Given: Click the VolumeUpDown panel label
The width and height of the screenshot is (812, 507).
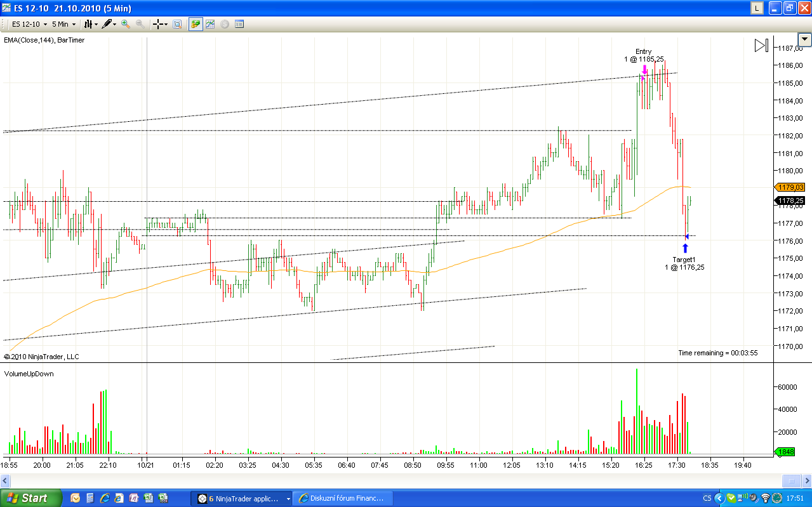Looking at the screenshot, I should (x=29, y=374).
